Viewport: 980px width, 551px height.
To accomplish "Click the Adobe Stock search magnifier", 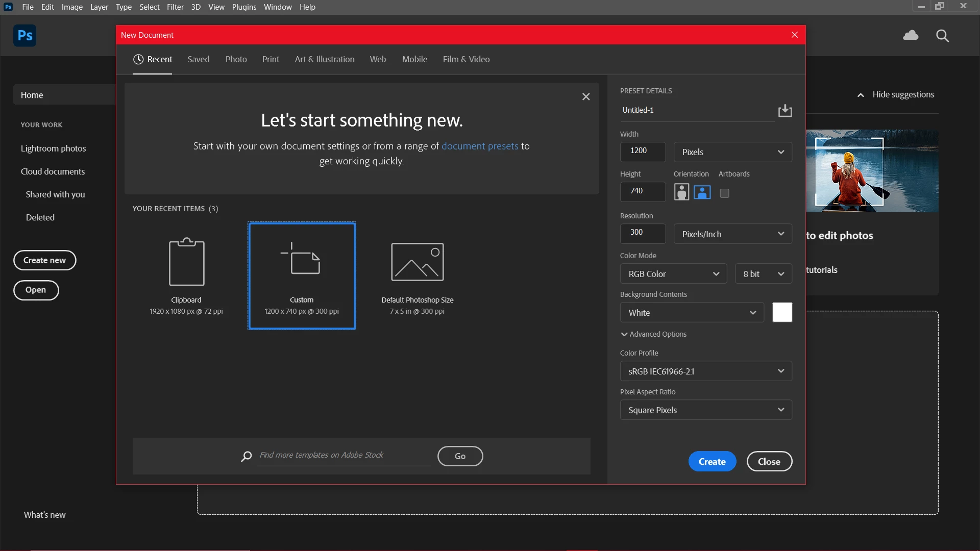I will point(247,456).
